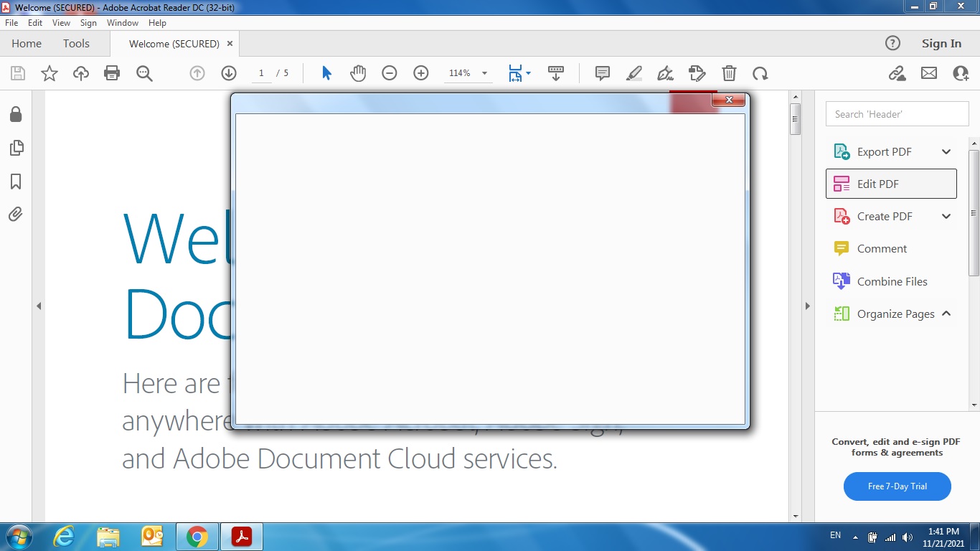Open the Window menu

point(123,23)
